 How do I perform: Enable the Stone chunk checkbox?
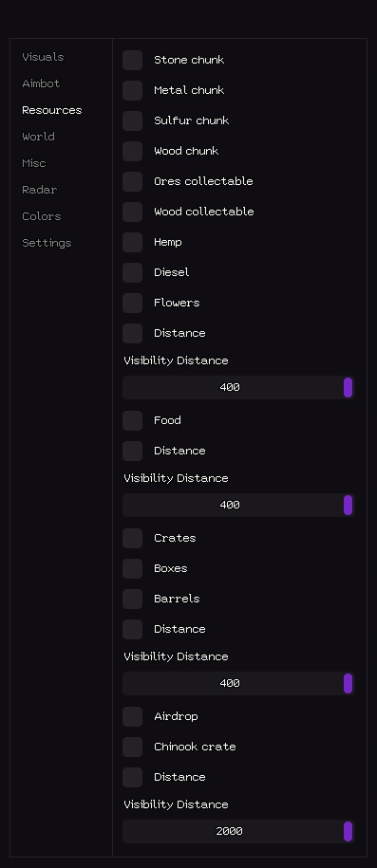click(133, 60)
